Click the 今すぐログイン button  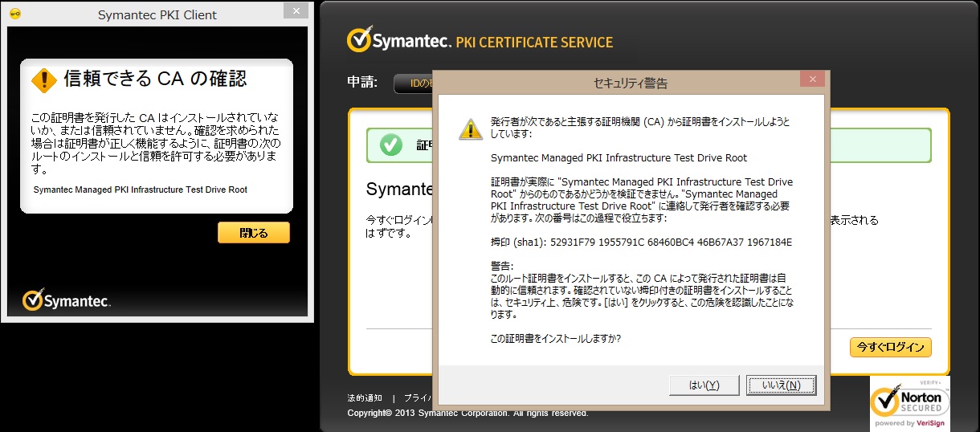(890, 347)
